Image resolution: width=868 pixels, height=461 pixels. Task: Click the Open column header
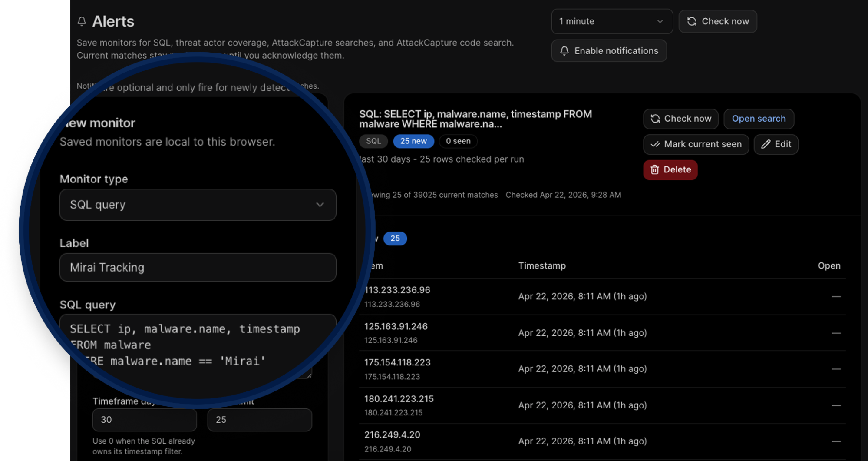(x=829, y=265)
